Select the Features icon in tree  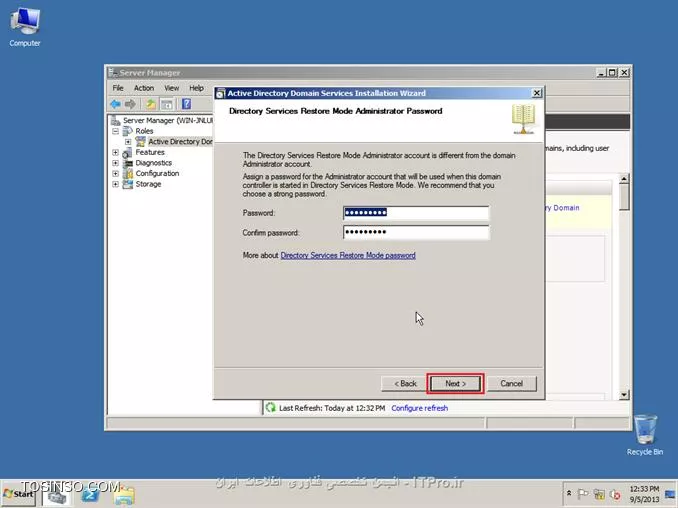tap(128, 152)
